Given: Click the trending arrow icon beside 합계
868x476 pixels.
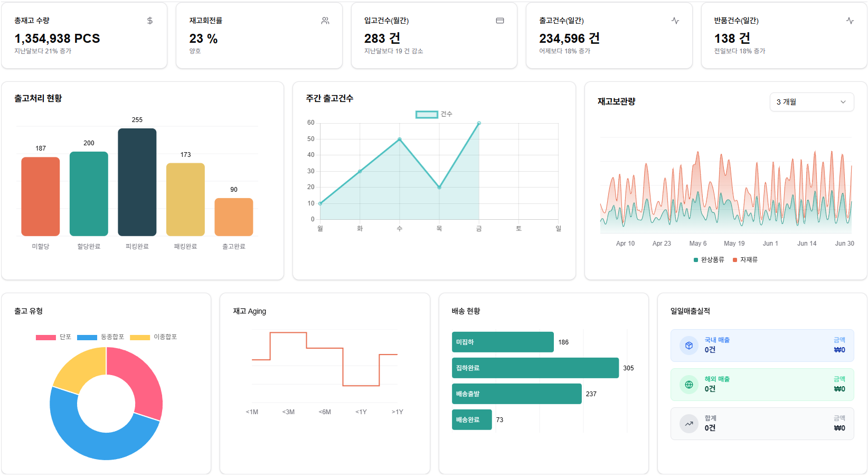Looking at the screenshot, I should point(689,424).
